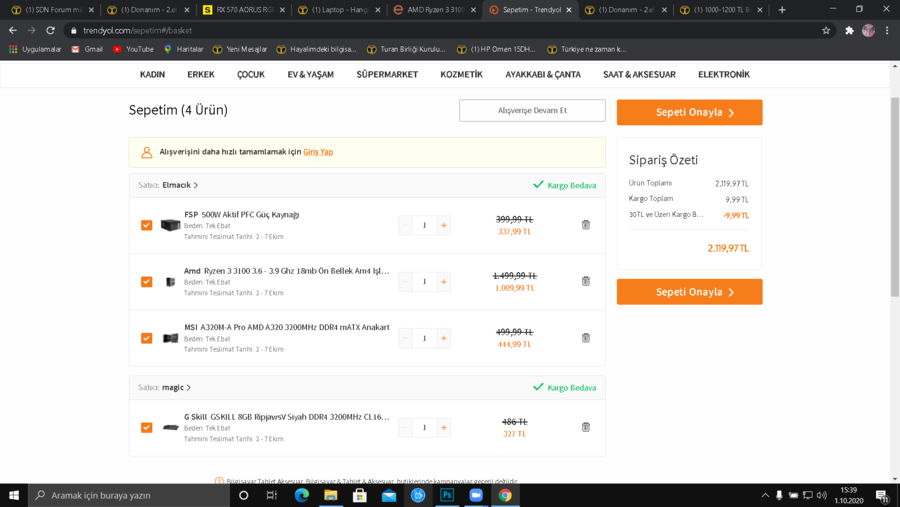This screenshot has width=900, height=507.
Task: Follow the Giriş Yap login link
Action: [318, 152]
